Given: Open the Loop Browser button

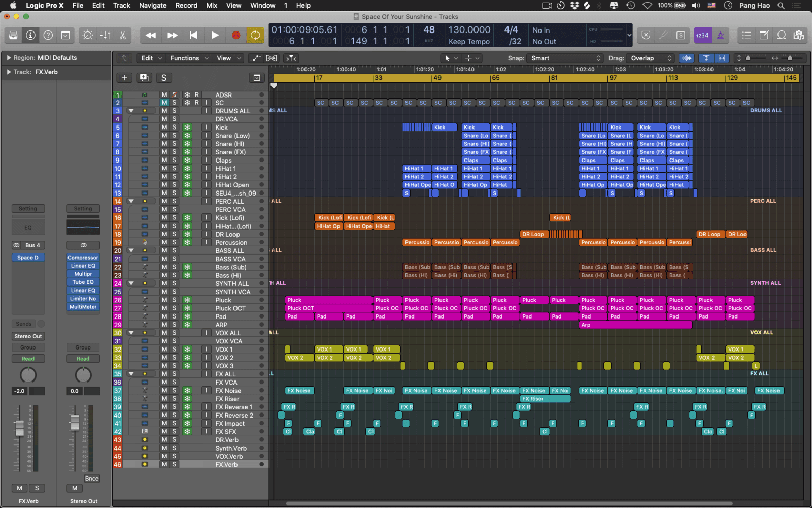Looking at the screenshot, I should click(x=782, y=35).
